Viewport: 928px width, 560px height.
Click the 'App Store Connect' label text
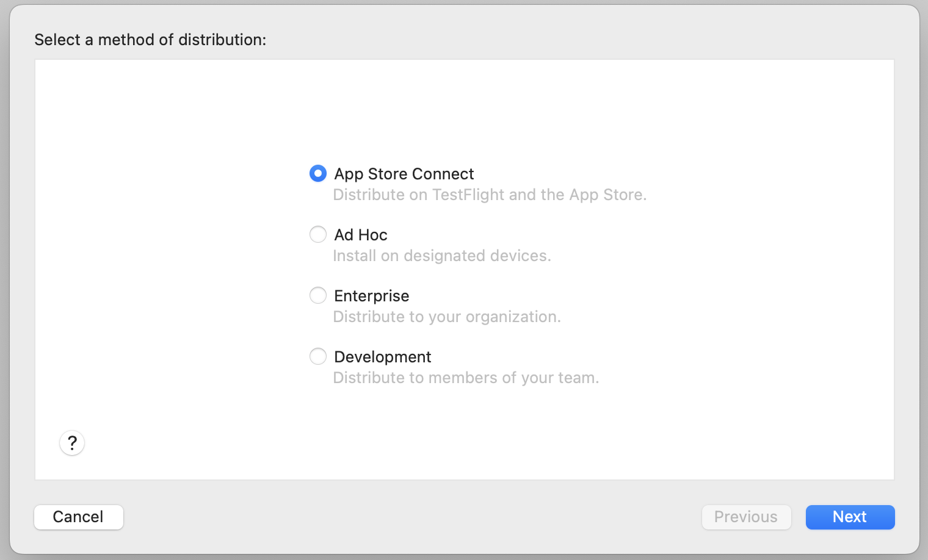click(x=404, y=174)
